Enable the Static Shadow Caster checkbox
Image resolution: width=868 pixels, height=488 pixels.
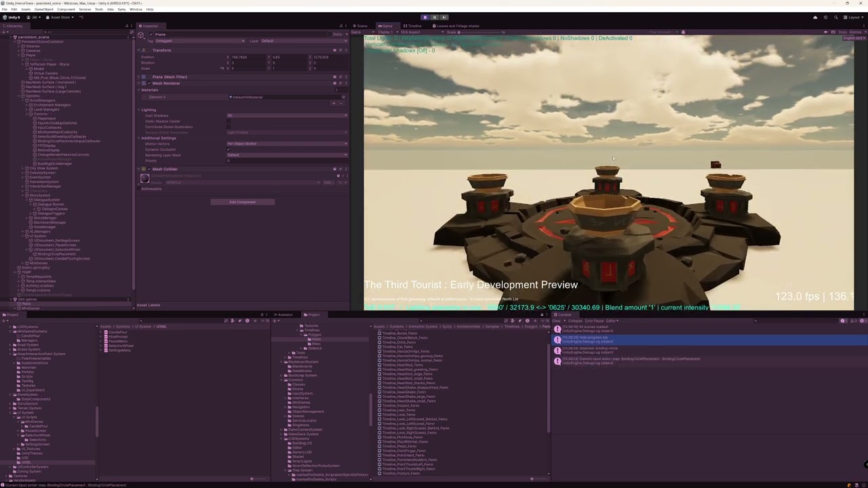click(229, 121)
